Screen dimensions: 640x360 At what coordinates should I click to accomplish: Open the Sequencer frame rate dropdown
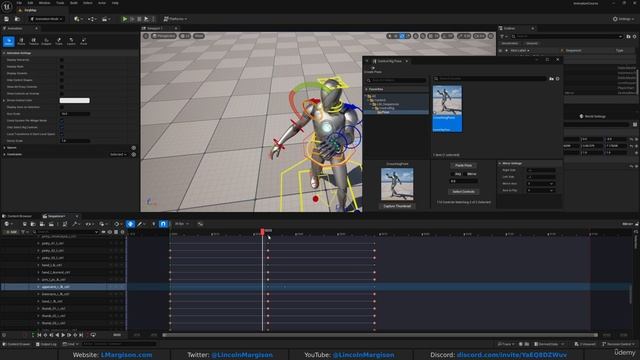182,224
